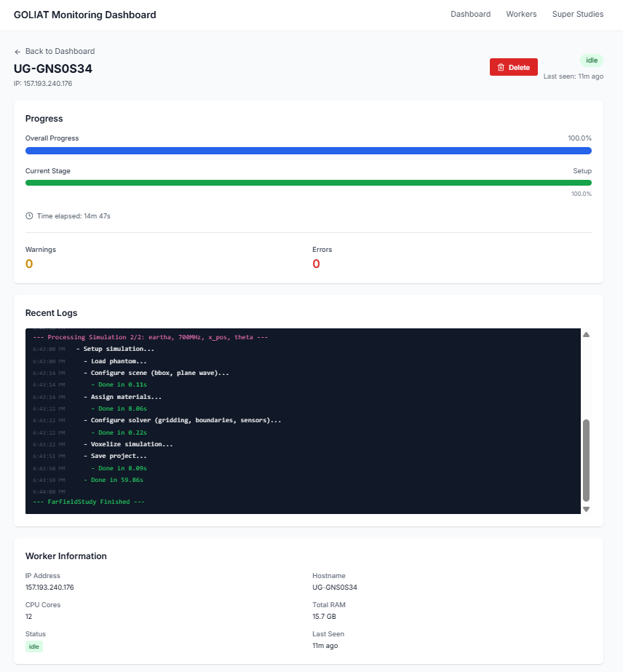The image size is (623, 672).
Task: Open the Dashboard menu item
Action: coord(470,14)
